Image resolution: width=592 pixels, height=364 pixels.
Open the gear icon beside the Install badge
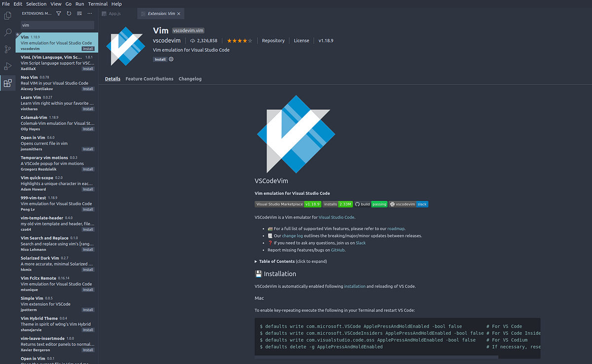pyautogui.click(x=171, y=59)
